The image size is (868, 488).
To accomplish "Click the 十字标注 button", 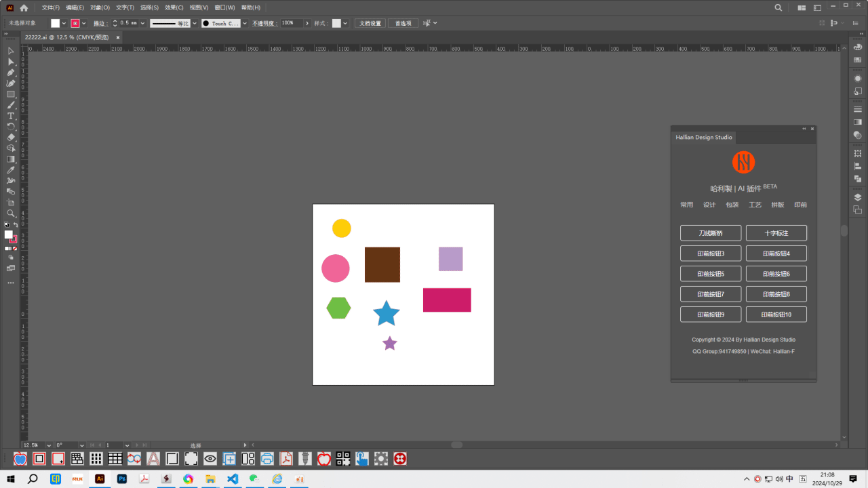I will click(776, 233).
